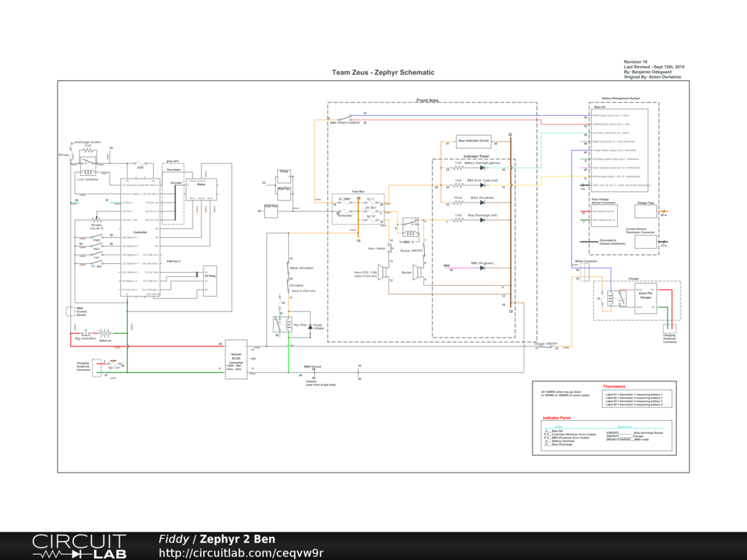Open the circuitlab.com/ceqvw9r URL
Viewport: 747px width, 560px height.
click(x=241, y=553)
